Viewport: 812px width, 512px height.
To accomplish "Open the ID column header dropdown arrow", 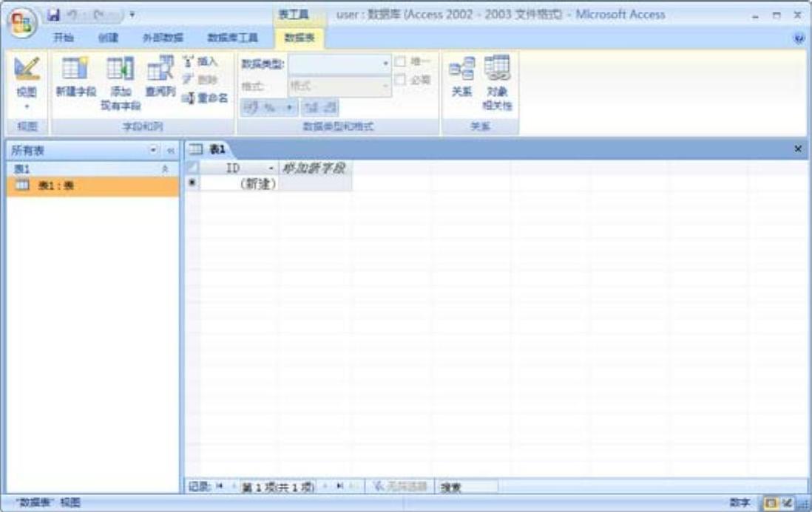I will pyautogui.click(x=271, y=168).
